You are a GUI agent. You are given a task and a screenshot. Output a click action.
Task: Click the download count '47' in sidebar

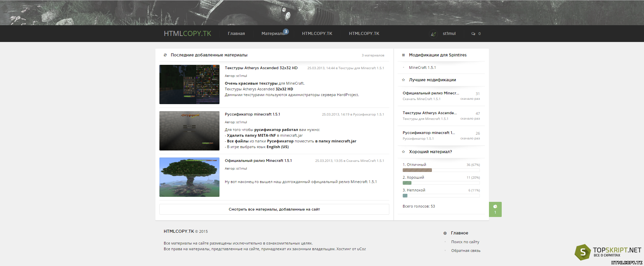pos(478,114)
